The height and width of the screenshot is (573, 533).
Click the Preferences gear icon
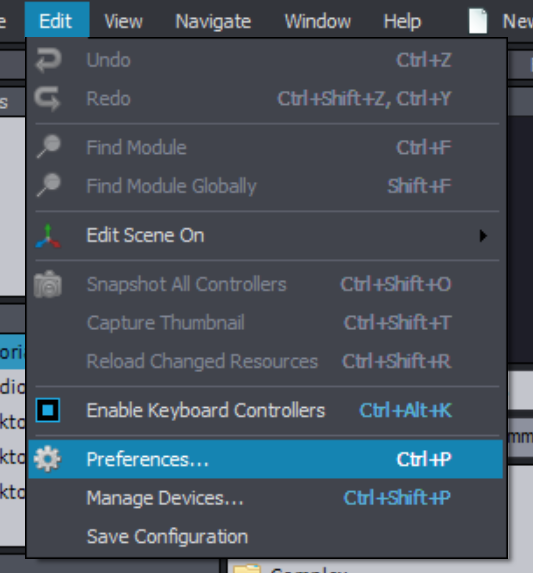click(x=47, y=459)
